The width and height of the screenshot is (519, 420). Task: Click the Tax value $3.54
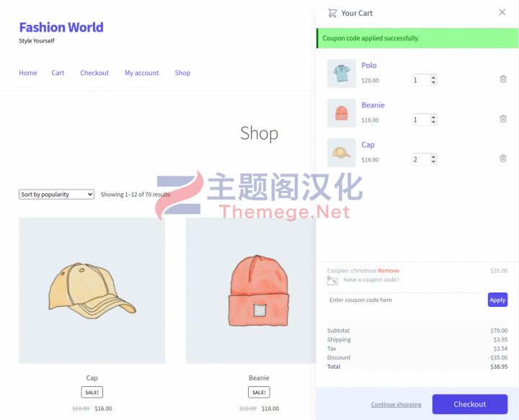tap(500, 349)
